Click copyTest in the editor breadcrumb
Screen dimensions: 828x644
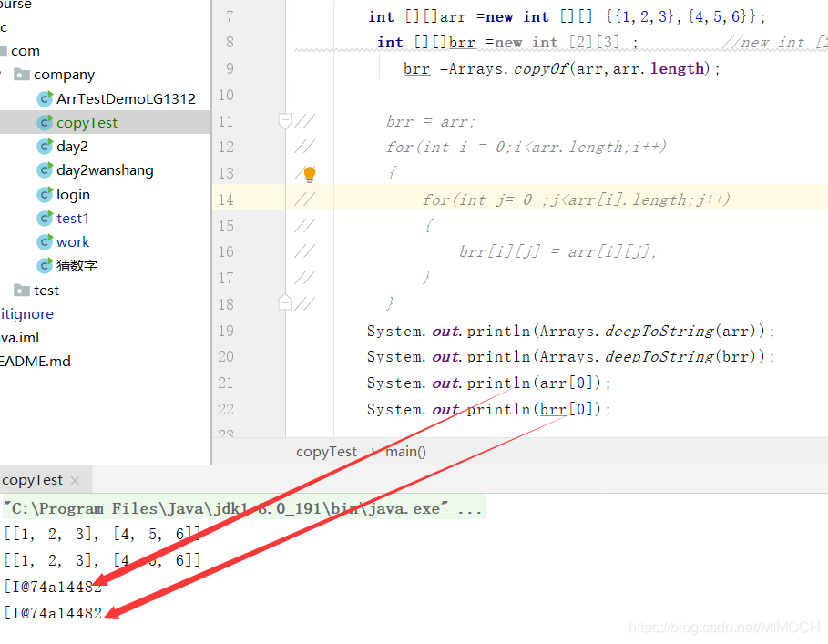pos(326,452)
